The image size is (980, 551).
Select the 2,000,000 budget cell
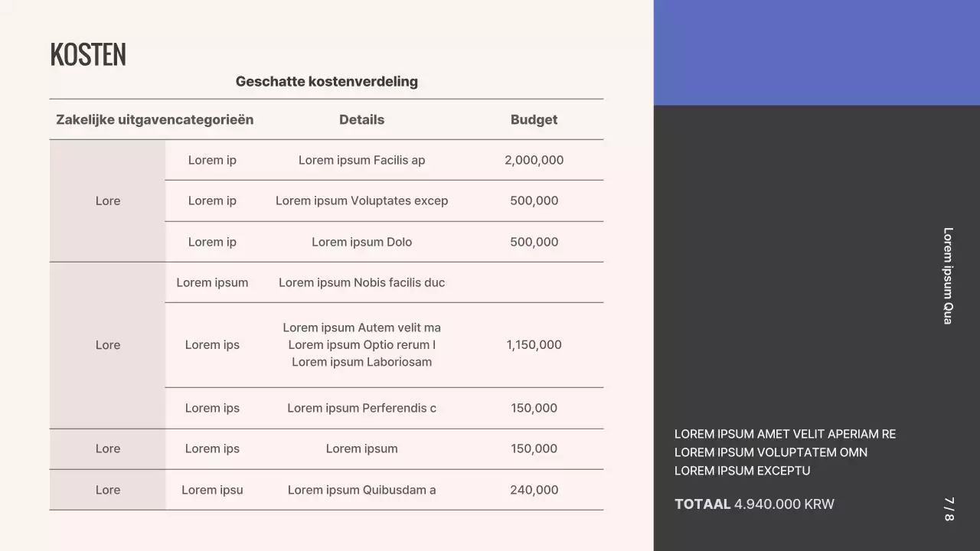pos(534,160)
